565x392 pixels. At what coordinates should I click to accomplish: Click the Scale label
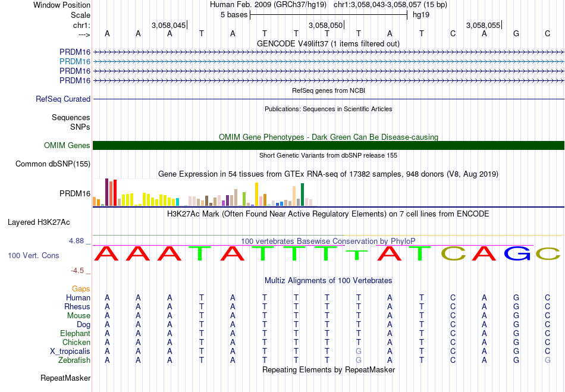point(81,15)
